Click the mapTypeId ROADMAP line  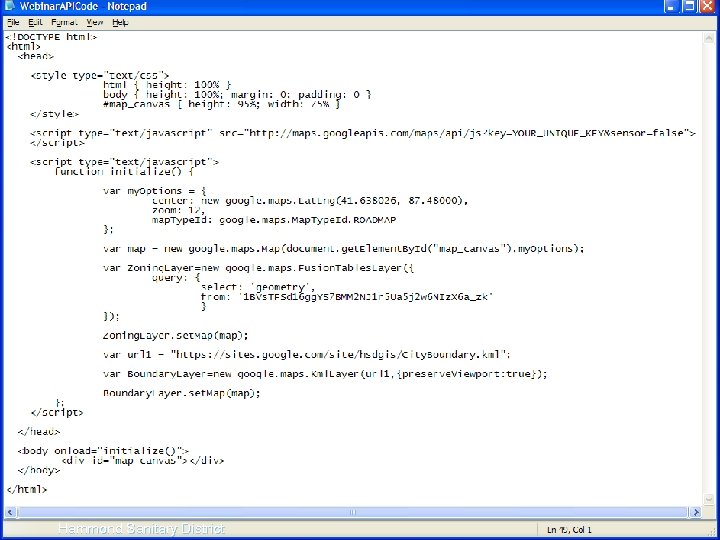274,220
